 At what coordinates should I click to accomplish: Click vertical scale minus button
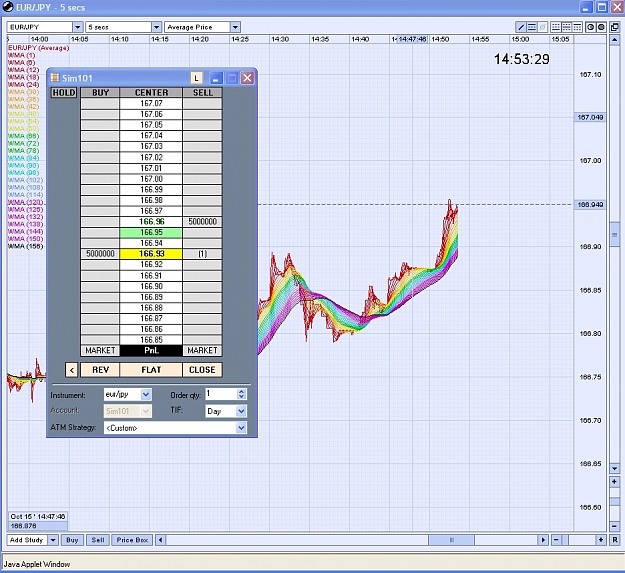click(615, 526)
